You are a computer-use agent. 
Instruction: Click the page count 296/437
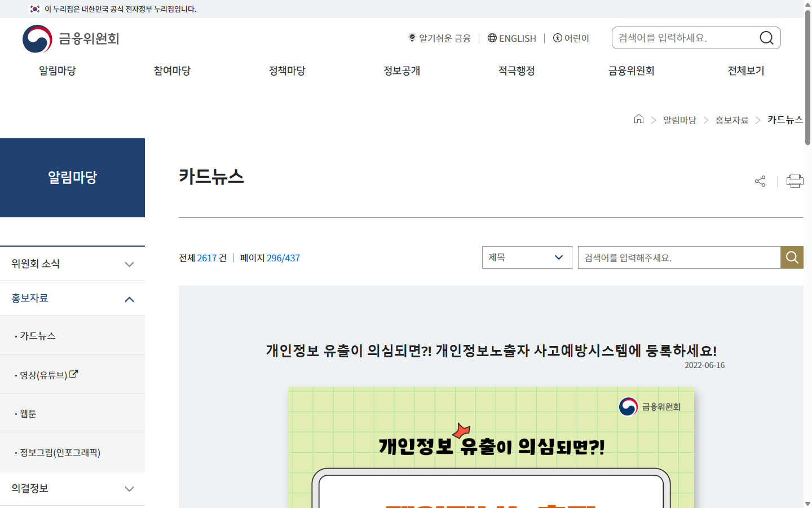tap(283, 258)
